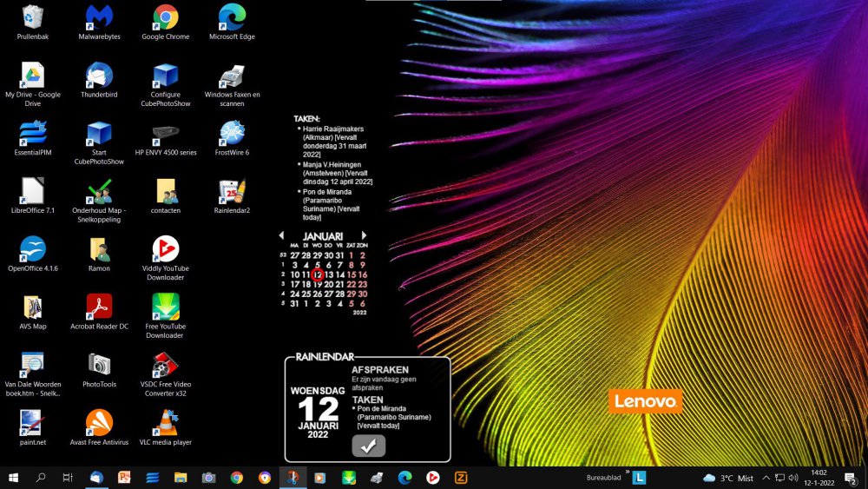Open the Avast Free Antivirus shortcut
Screen dimensions: 868x489
[99, 424]
